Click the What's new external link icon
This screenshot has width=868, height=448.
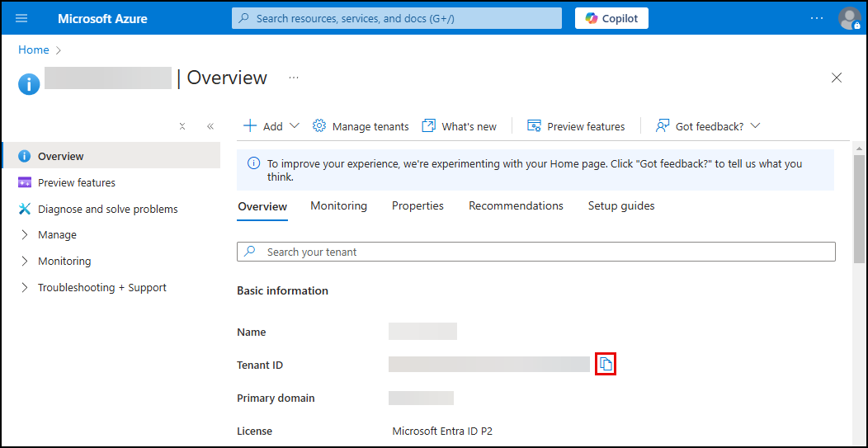428,126
